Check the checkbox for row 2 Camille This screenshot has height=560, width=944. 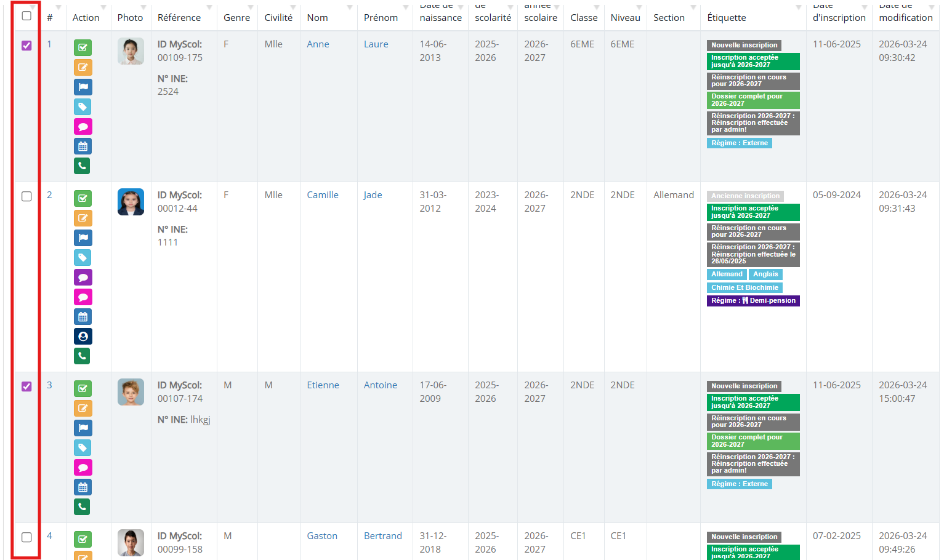click(x=26, y=196)
